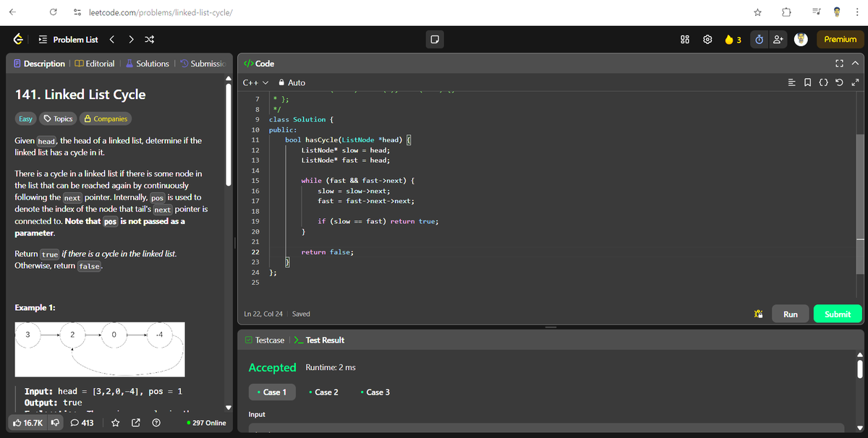The width and height of the screenshot is (868, 438).
Task: Upvote the problem 16.7K thumbs up
Action: point(27,423)
